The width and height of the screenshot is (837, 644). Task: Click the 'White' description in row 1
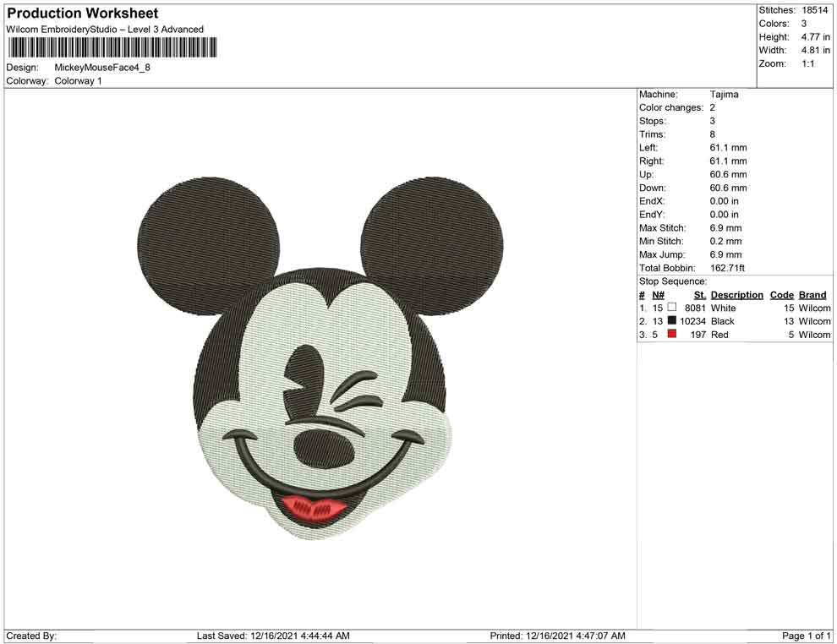(724, 308)
